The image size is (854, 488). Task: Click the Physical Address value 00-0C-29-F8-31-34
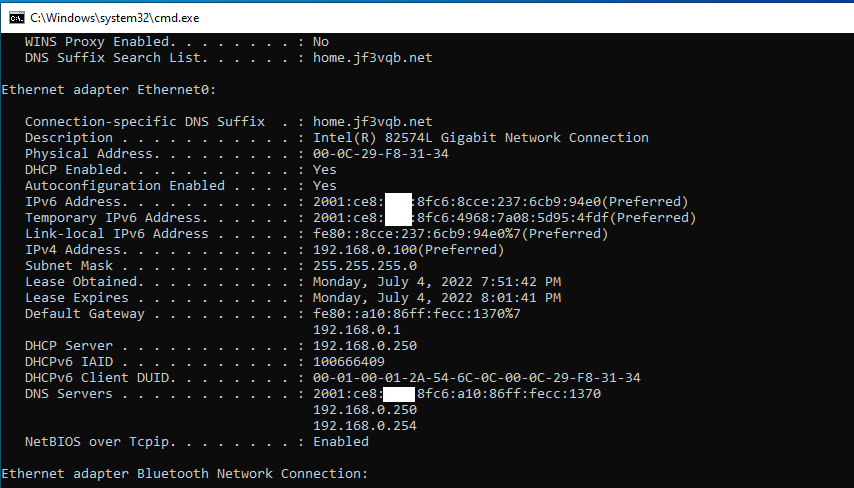[381, 154]
